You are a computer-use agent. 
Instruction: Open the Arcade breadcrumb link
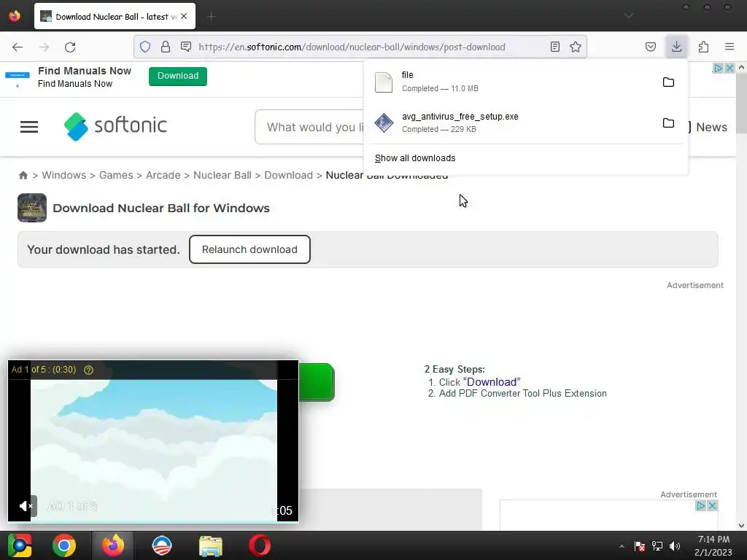(x=163, y=175)
